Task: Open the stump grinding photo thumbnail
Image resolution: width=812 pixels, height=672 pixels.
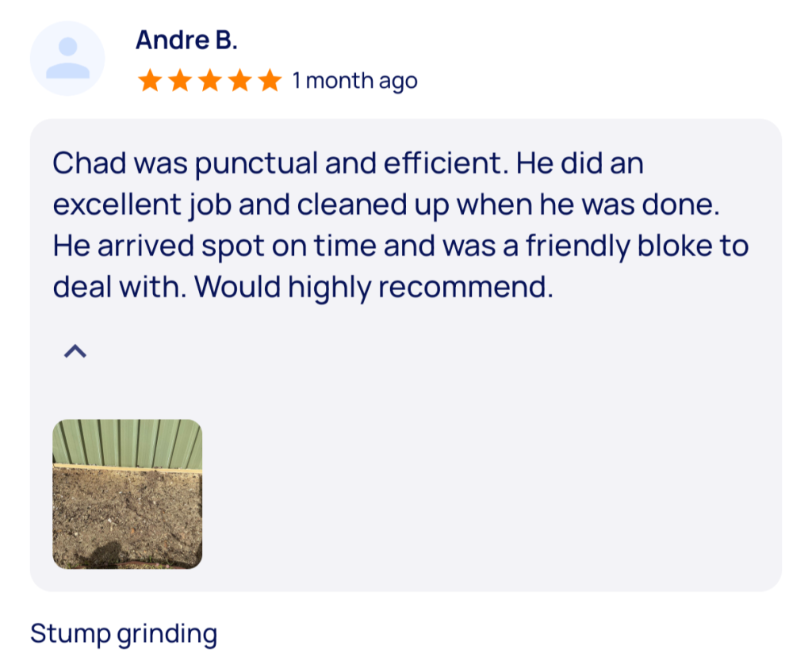Action: (127, 494)
